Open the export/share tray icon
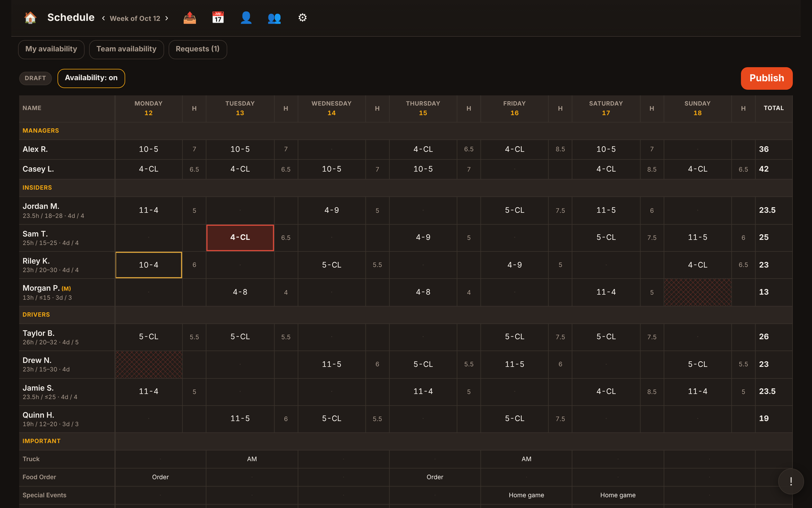This screenshot has width=812, height=508. pyautogui.click(x=190, y=17)
